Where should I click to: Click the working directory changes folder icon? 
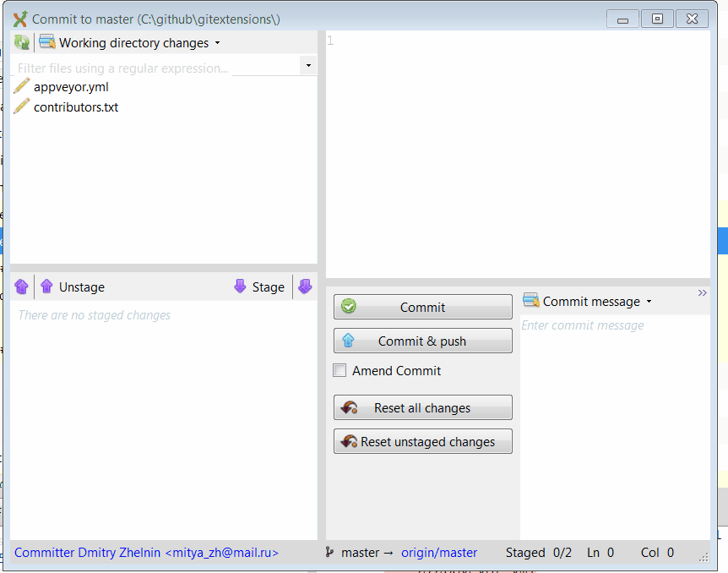46,41
